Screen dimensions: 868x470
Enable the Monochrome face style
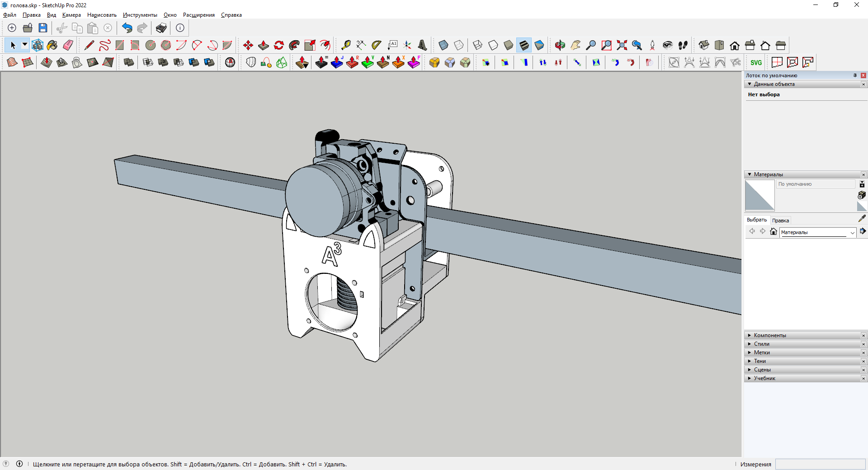click(539, 45)
